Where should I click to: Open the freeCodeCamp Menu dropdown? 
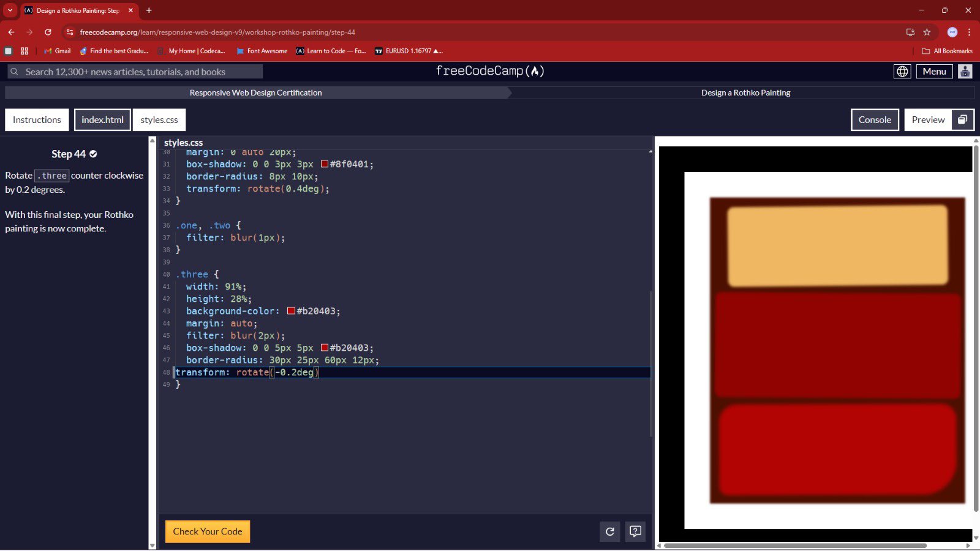[x=934, y=72]
